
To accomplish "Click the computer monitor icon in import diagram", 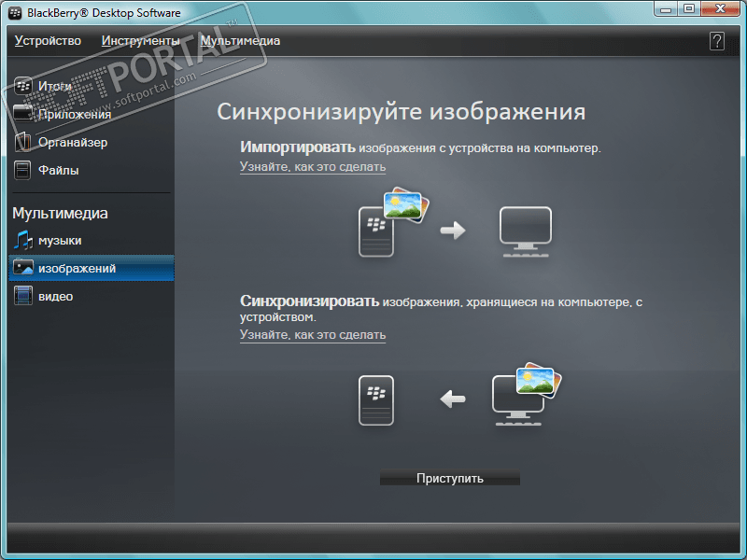I will [526, 231].
